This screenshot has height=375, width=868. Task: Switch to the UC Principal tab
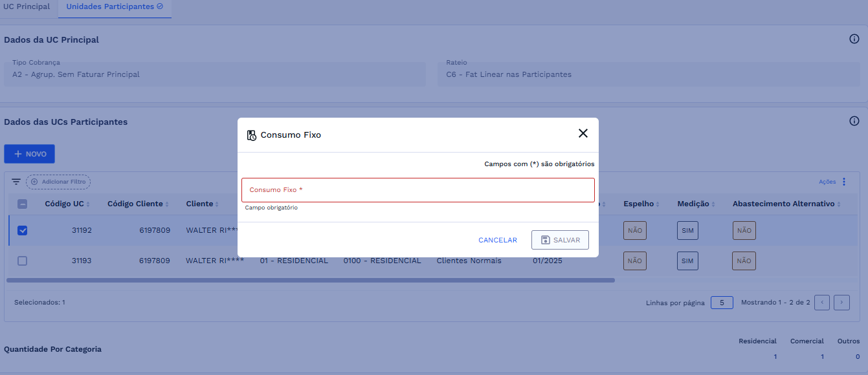[x=27, y=6]
